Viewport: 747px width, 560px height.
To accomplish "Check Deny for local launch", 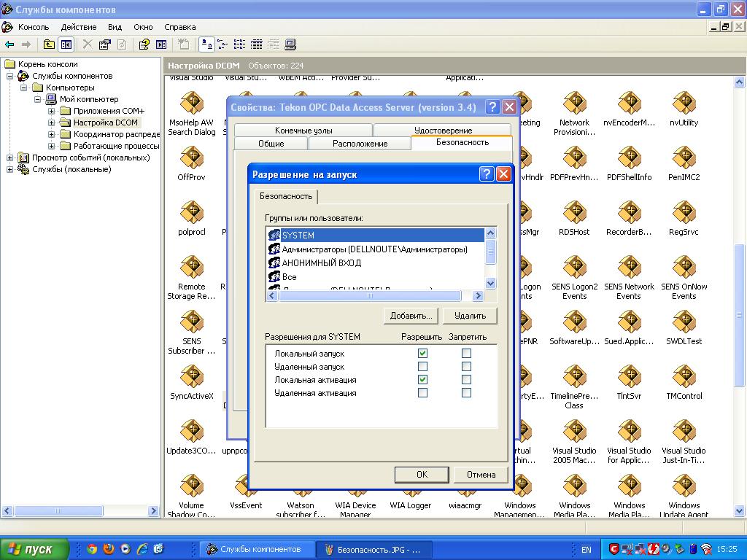I will (466, 354).
